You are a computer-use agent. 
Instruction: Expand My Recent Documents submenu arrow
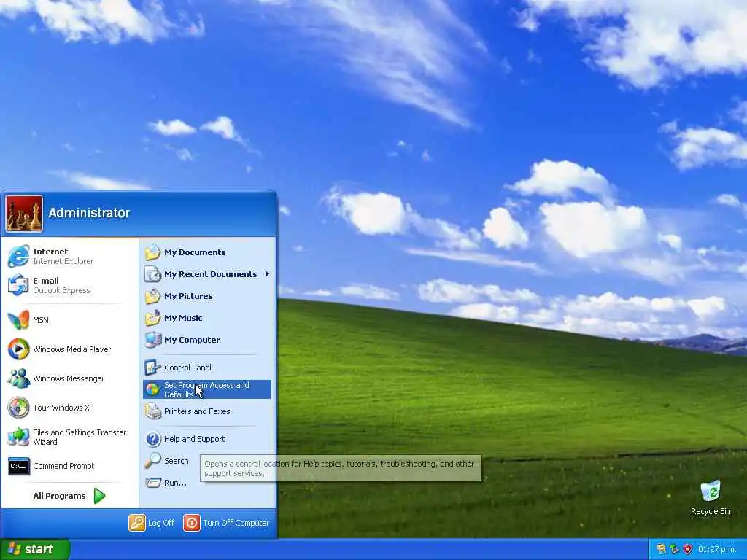(268, 274)
